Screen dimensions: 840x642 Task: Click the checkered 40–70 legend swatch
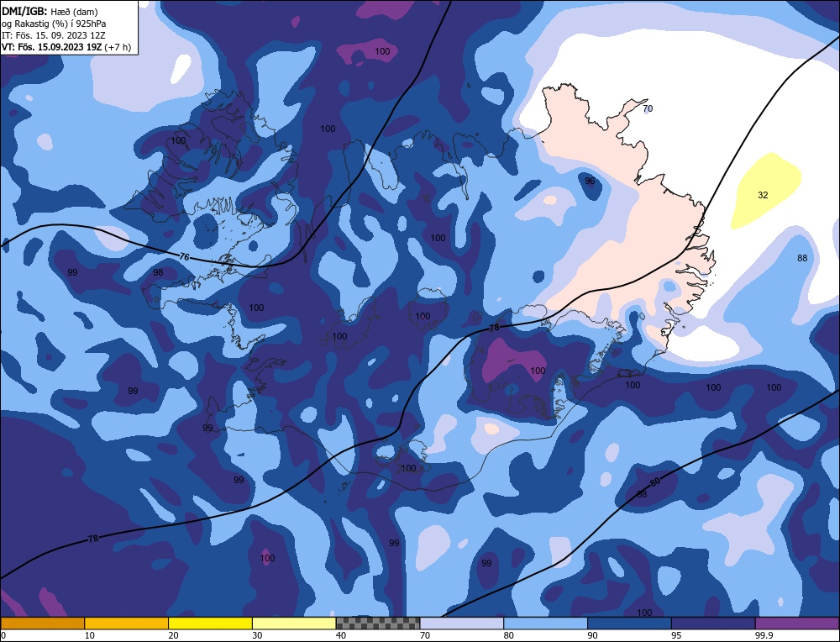378,624
